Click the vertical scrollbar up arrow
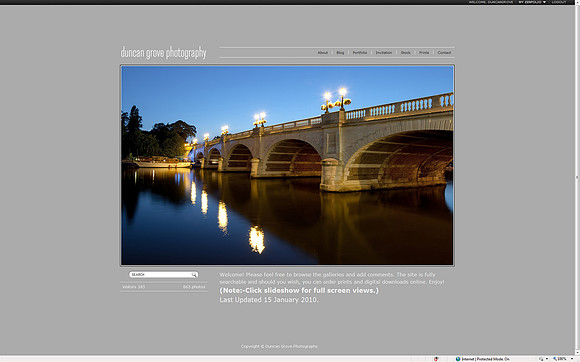The image size is (580, 362). point(577,2)
